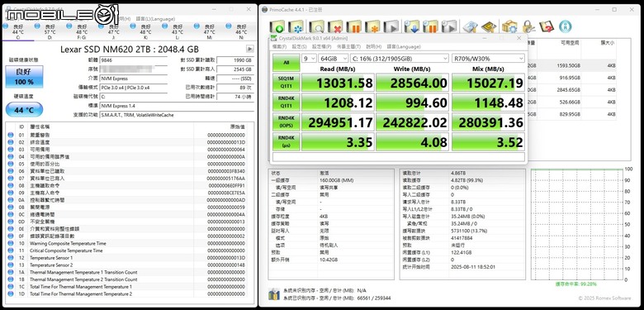
Task: Click the status dot for SMART attribute ID 01
Action: (x=10, y=135)
